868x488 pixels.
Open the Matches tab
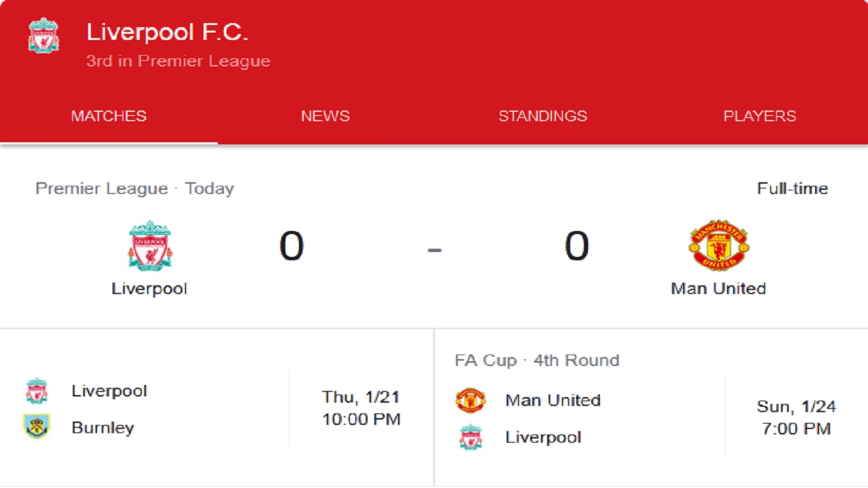click(108, 116)
